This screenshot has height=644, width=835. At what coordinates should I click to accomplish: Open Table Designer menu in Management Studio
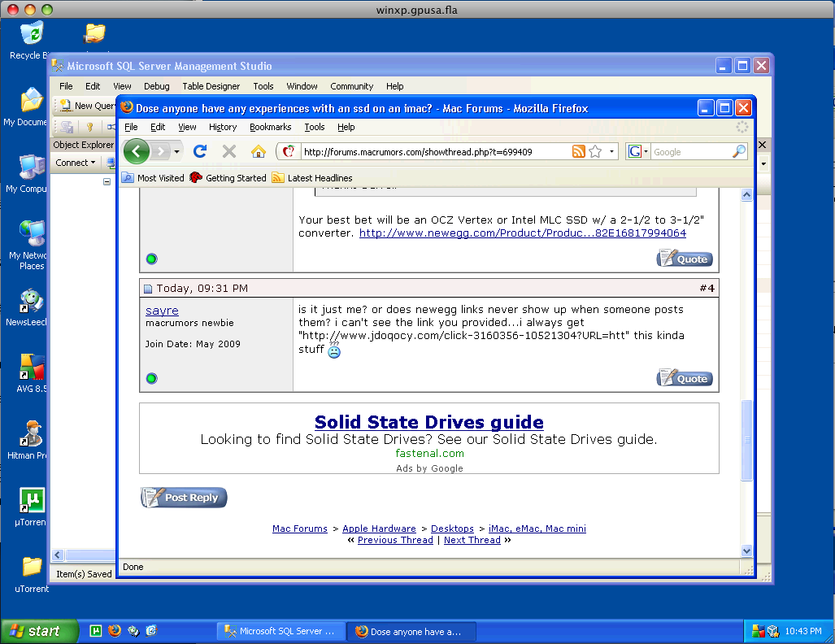(211, 85)
